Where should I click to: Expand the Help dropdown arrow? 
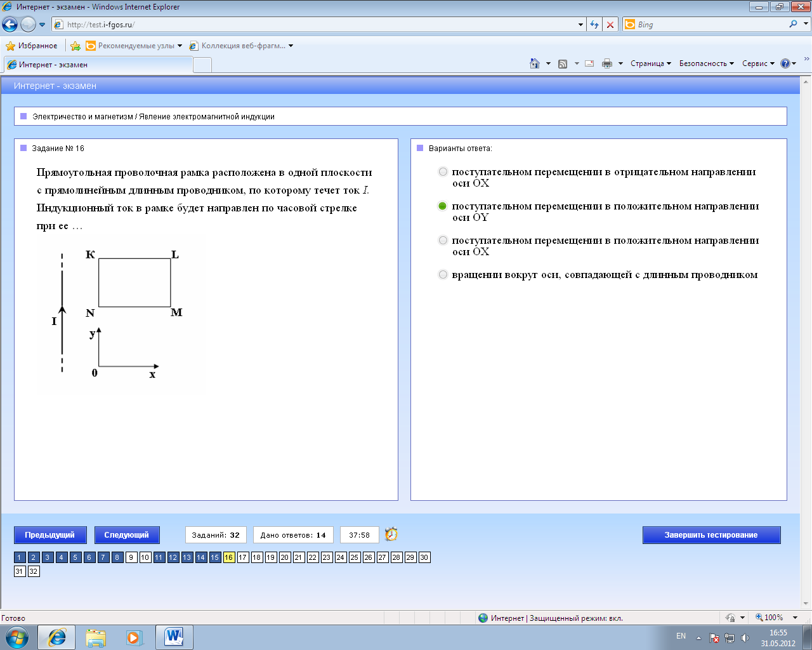pos(794,63)
